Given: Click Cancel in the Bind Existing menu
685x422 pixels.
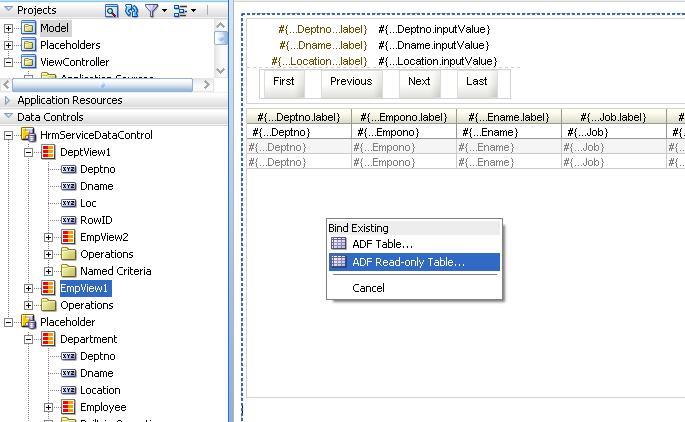Looking at the screenshot, I should coord(368,288).
